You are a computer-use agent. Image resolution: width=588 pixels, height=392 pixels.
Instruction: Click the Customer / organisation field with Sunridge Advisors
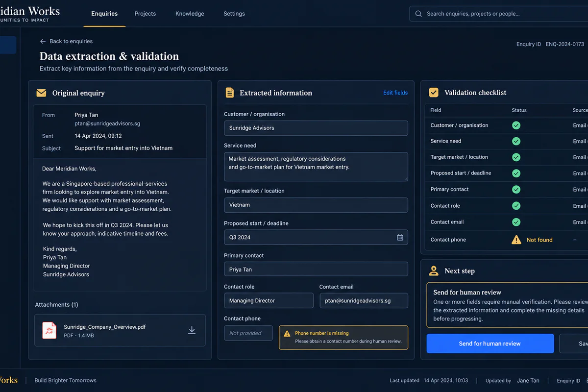click(x=316, y=128)
